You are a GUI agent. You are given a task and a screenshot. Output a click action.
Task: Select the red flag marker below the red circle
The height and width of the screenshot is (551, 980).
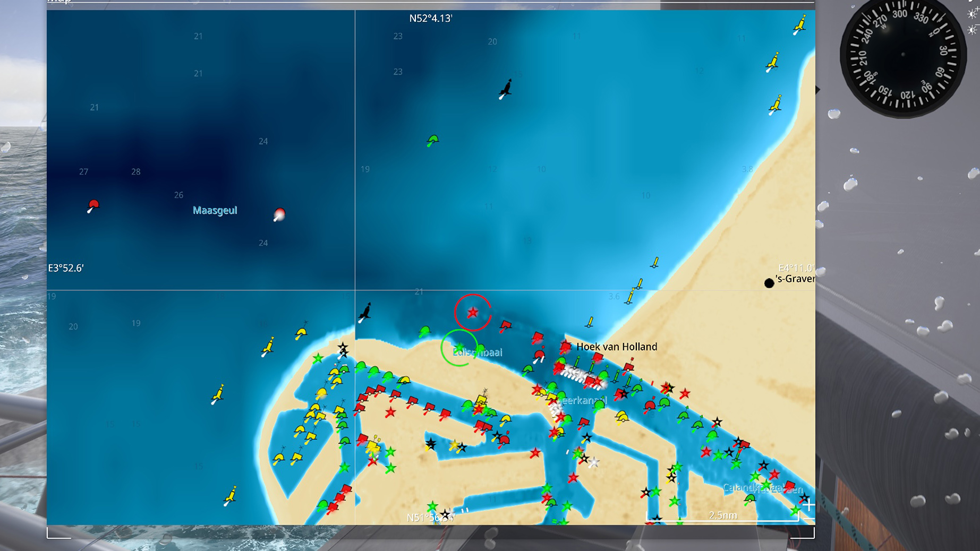505,325
